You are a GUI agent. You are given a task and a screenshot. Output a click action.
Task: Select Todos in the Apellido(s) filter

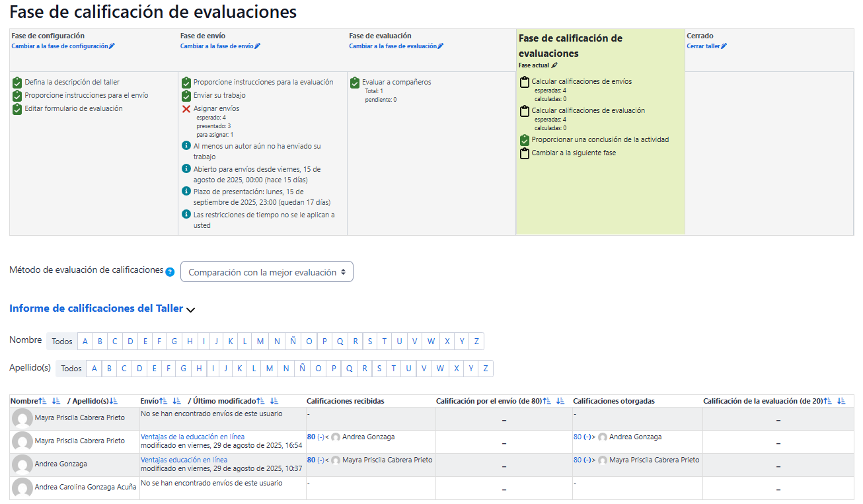(x=71, y=369)
